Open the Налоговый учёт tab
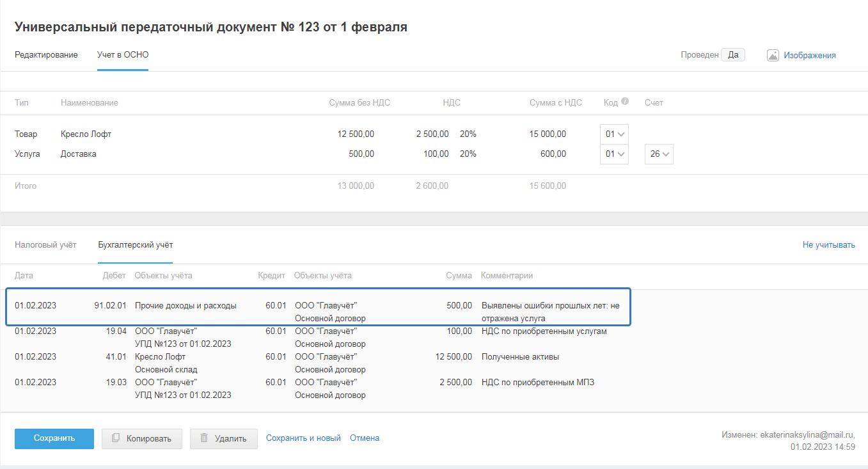The width and height of the screenshot is (868, 469). click(45, 244)
